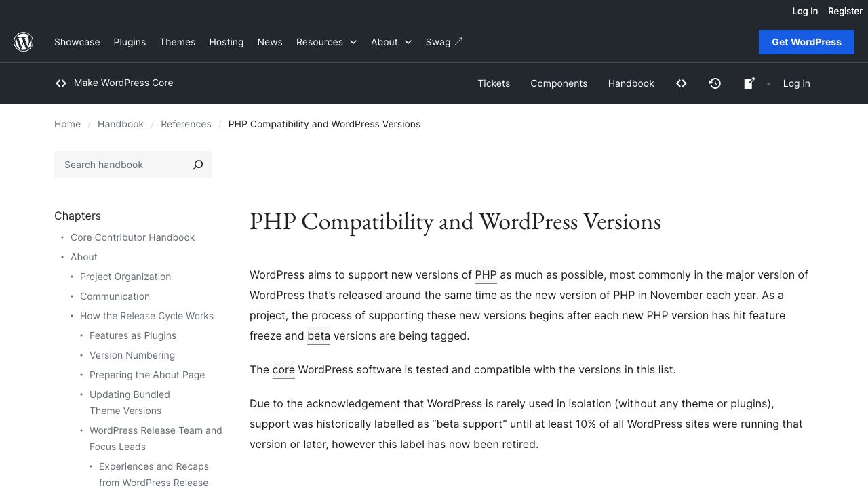This screenshot has height=488, width=868.
Task: Go to Handbook breadcrumb
Action: click(x=121, y=124)
